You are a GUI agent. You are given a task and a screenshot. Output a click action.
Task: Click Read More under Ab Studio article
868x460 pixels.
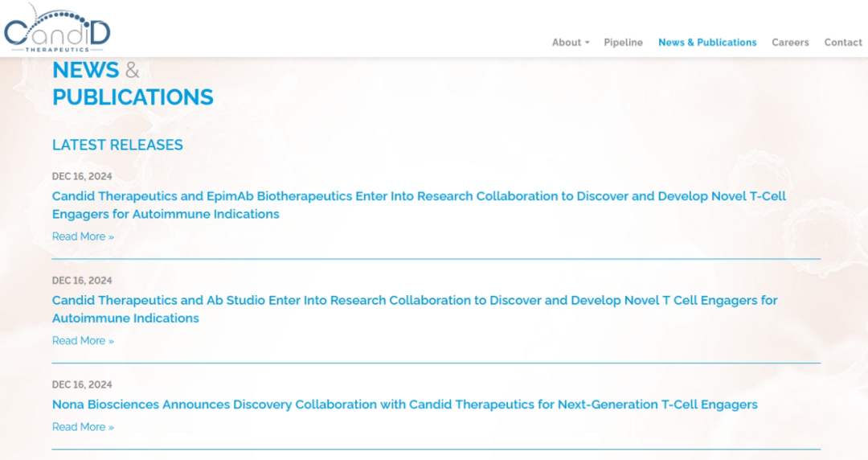click(83, 341)
